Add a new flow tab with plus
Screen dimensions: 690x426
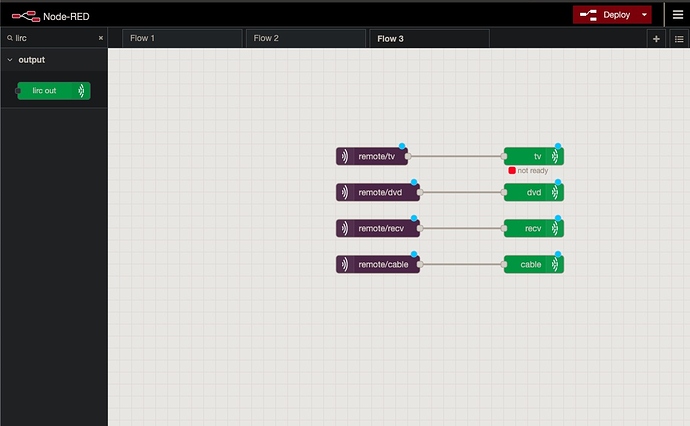point(656,39)
